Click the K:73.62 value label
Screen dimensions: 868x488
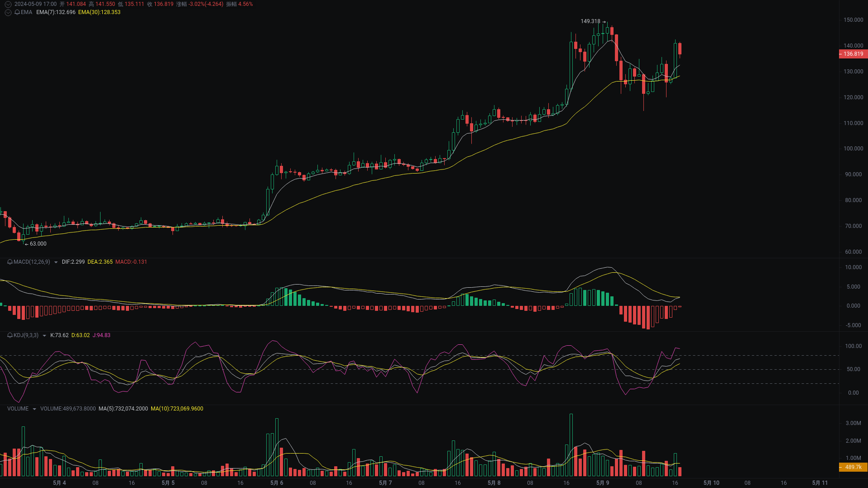pyautogui.click(x=59, y=335)
